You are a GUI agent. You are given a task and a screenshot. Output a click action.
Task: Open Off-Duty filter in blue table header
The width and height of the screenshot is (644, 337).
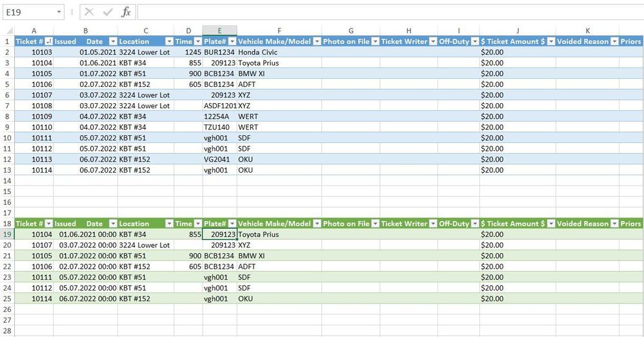tap(475, 41)
